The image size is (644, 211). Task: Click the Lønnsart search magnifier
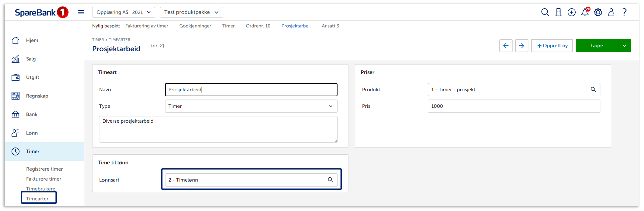coord(330,180)
